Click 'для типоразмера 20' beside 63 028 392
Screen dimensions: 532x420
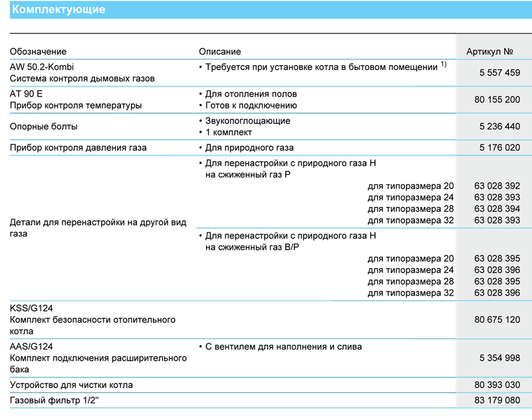coord(410,186)
